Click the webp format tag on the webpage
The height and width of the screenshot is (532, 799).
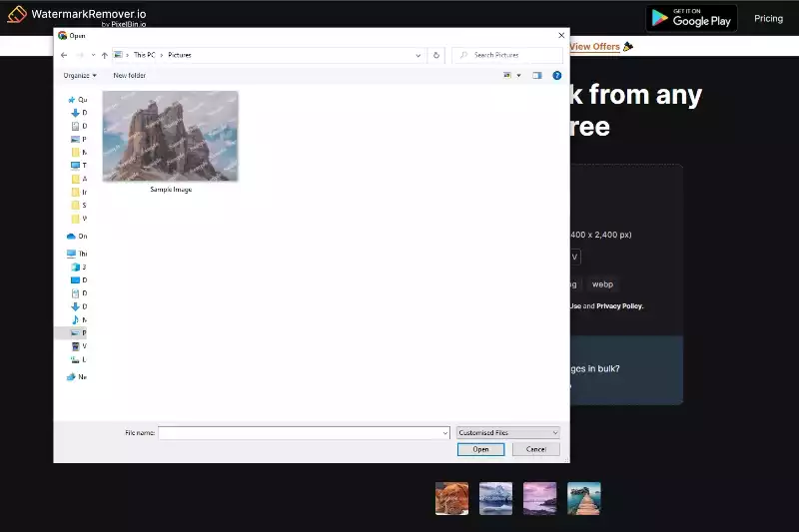coord(602,284)
